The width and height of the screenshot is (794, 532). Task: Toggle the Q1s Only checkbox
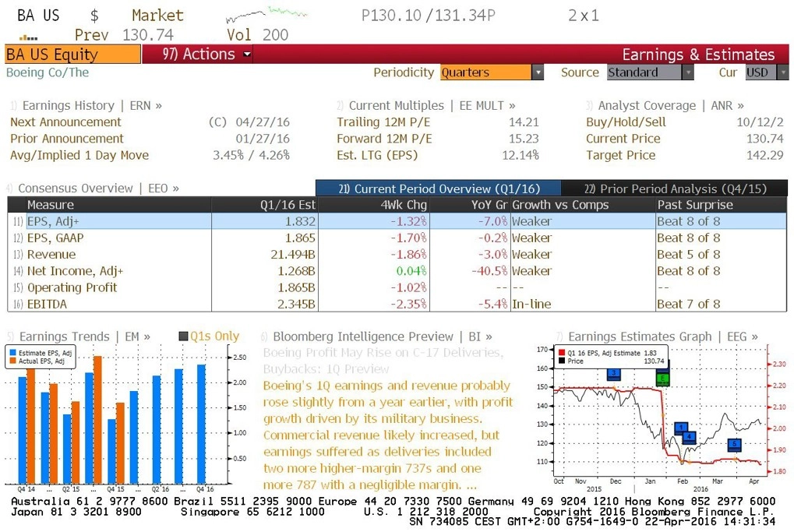click(184, 336)
